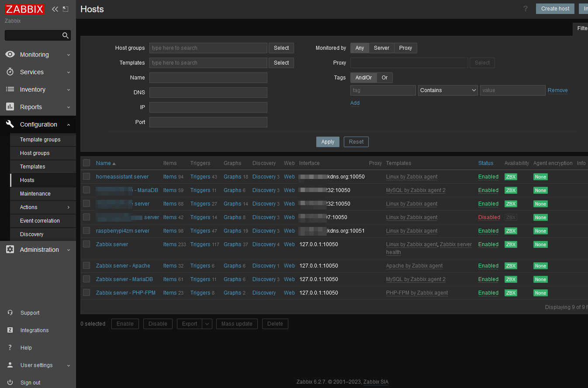Click the Sign out power icon
This screenshot has width=588, height=388.
coord(10,383)
